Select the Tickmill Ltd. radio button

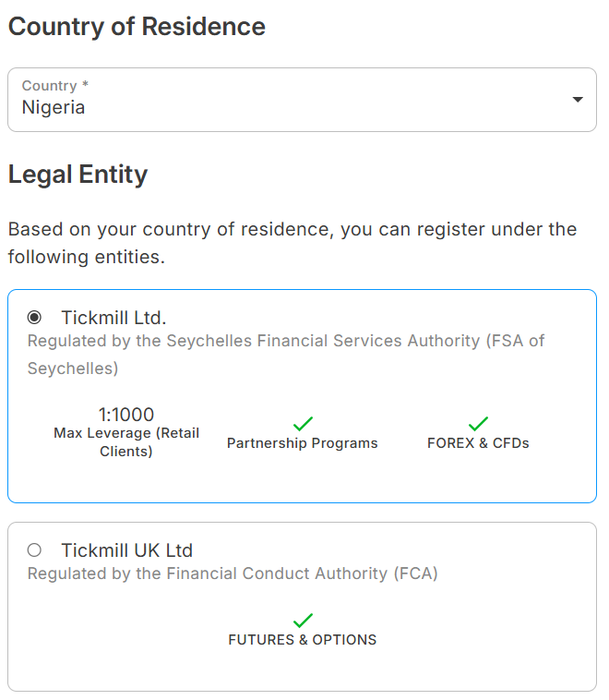pyautogui.click(x=35, y=318)
